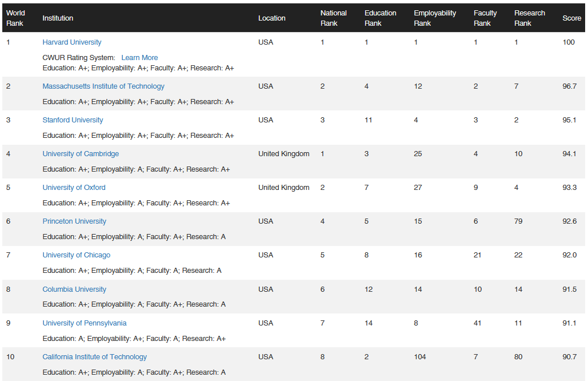Image resolution: width=588 pixels, height=381 pixels.
Task: Select Princeton's research rank 79
Action: click(518, 221)
